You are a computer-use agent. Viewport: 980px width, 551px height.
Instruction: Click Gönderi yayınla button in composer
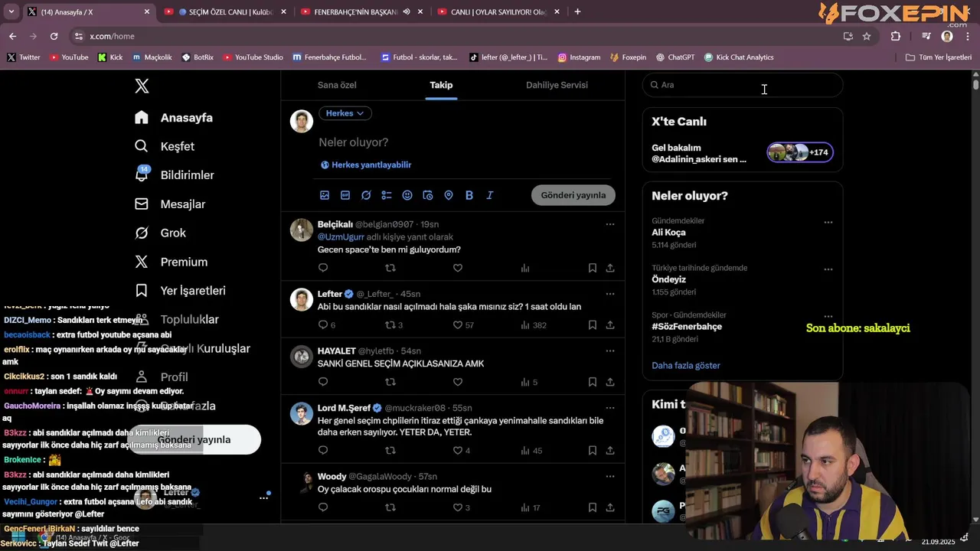(573, 195)
